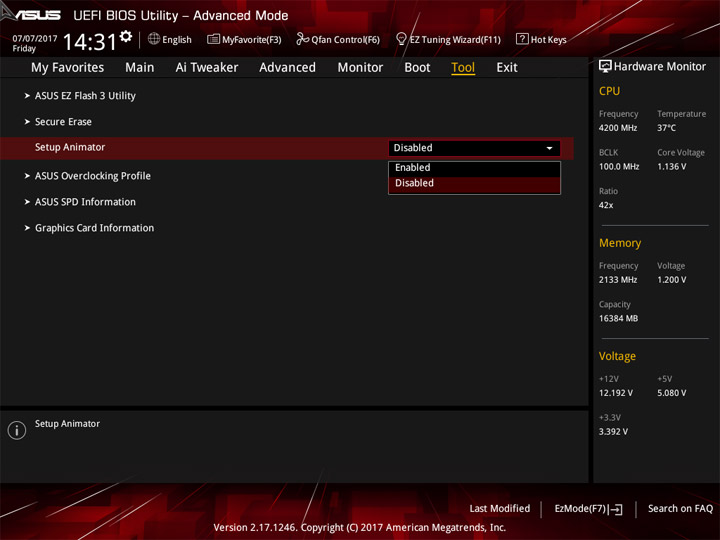Click the Memory section heading
720x540 pixels.
(620, 243)
